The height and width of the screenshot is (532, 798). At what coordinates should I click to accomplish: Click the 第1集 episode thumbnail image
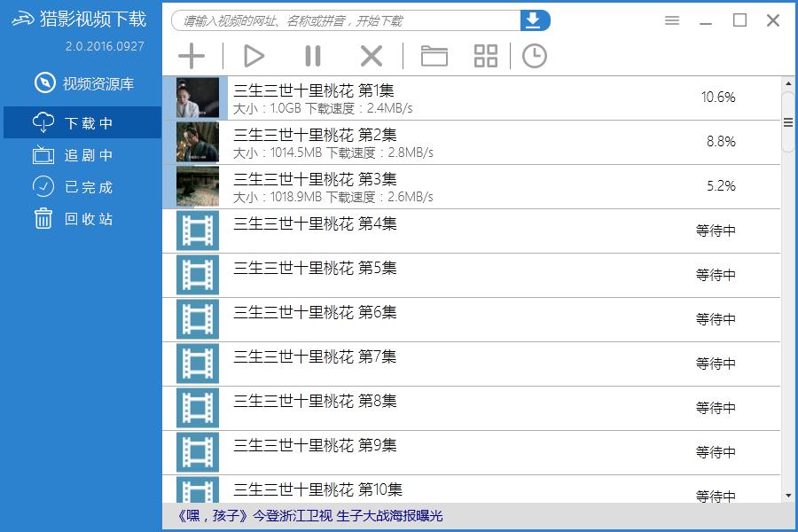196,98
